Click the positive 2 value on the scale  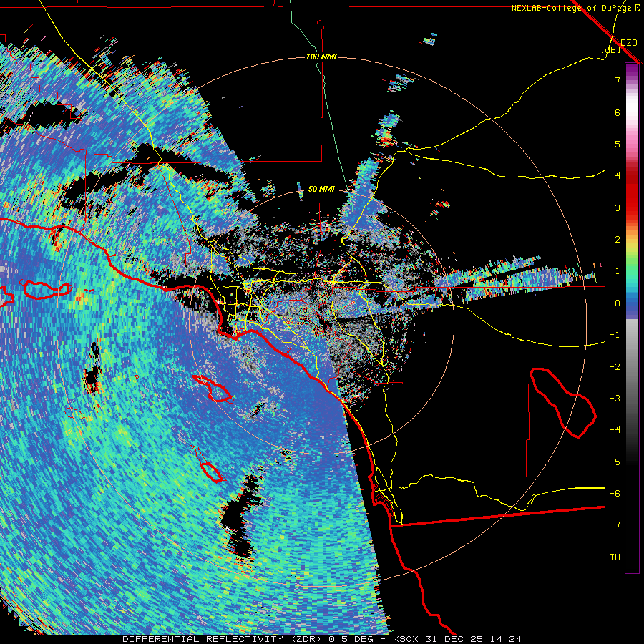[618, 240]
